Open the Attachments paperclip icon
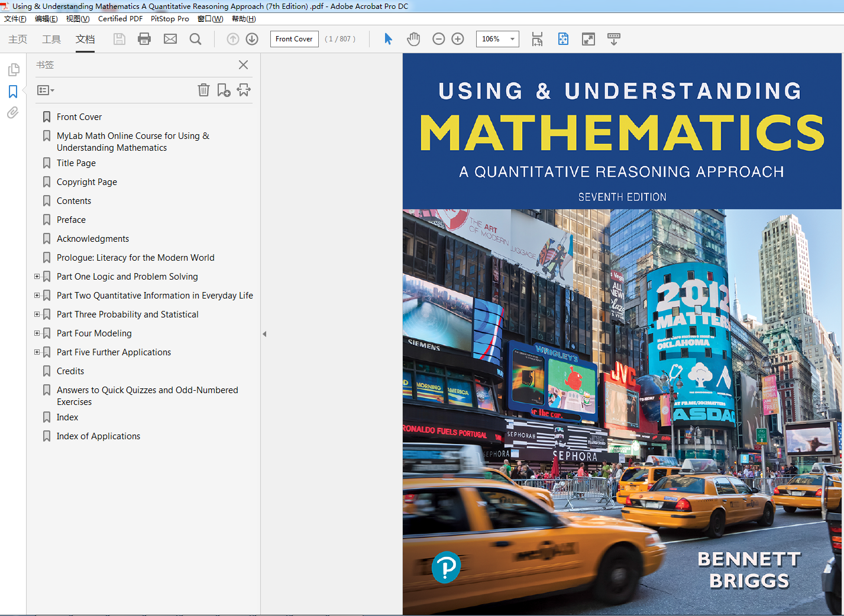 point(13,112)
